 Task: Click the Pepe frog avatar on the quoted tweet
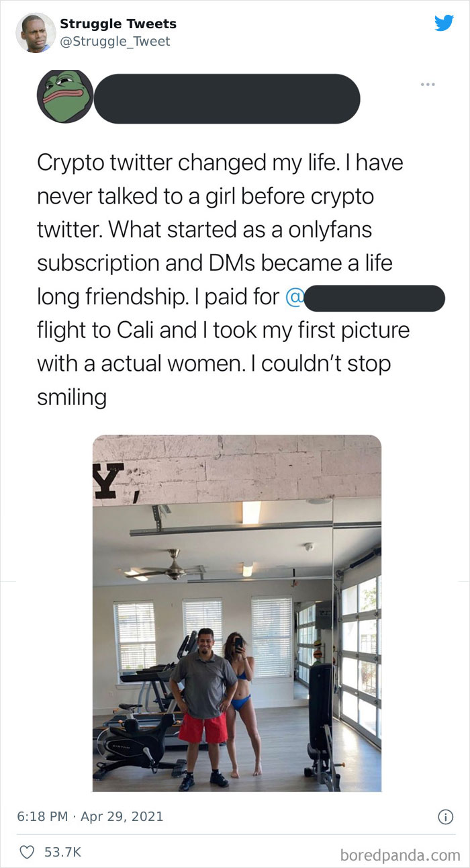click(x=62, y=96)
